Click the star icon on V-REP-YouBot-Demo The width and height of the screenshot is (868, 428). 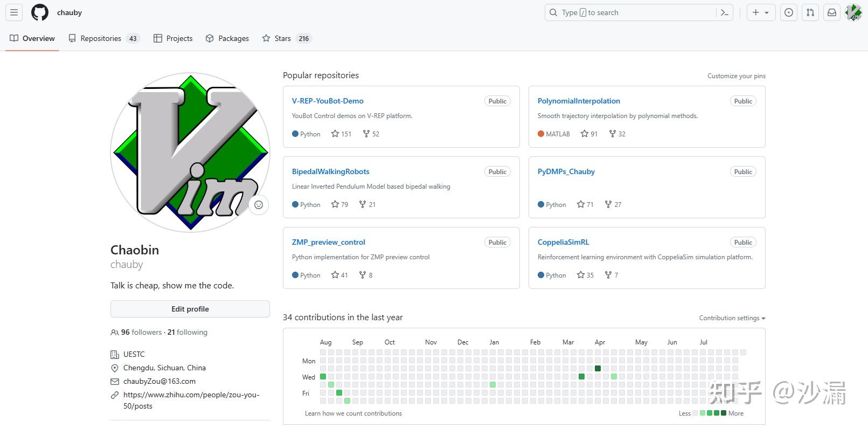coord(335,134)
